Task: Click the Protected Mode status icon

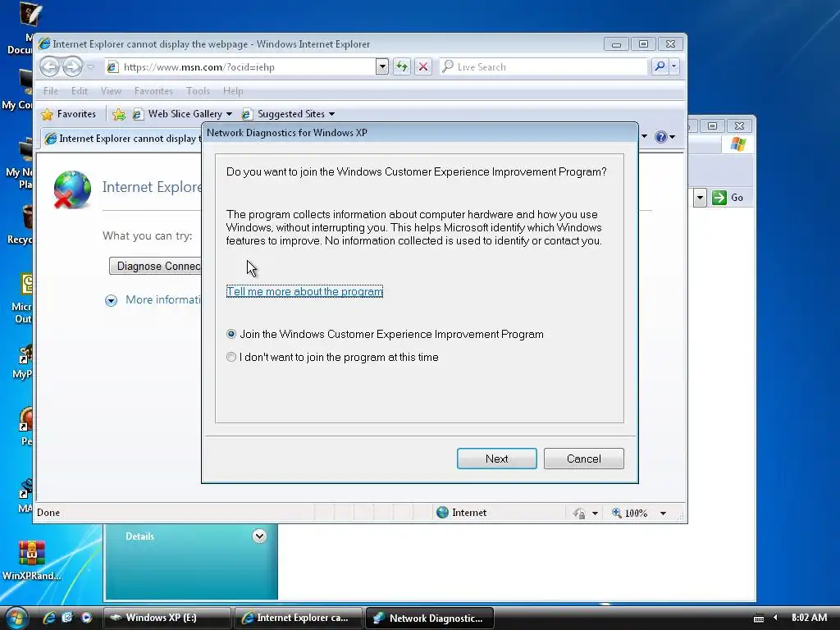Action: [x=579, y=514]
